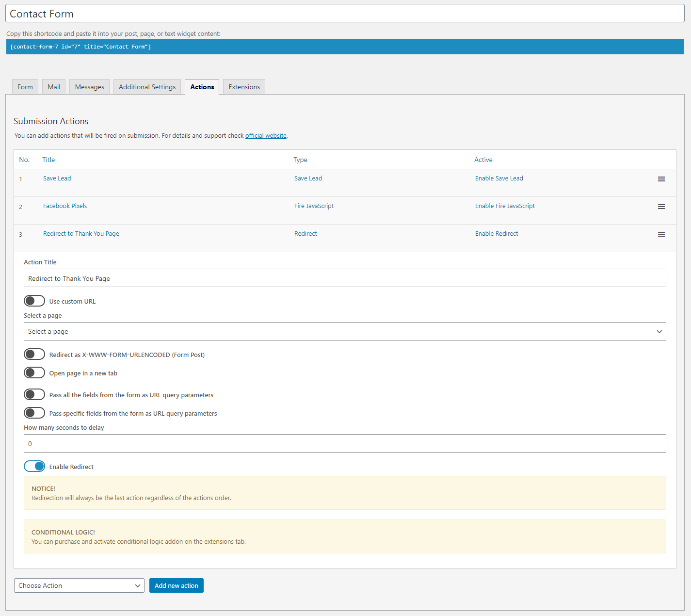Open the Additional Settings tab
Screen dimensions: 691x616
(x=147, y=87)
